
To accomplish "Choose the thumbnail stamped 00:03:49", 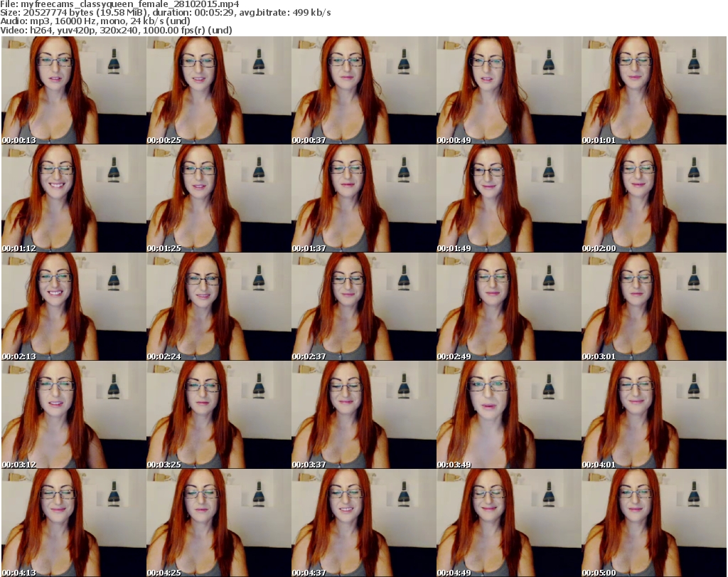I will (x=508, y=415).
